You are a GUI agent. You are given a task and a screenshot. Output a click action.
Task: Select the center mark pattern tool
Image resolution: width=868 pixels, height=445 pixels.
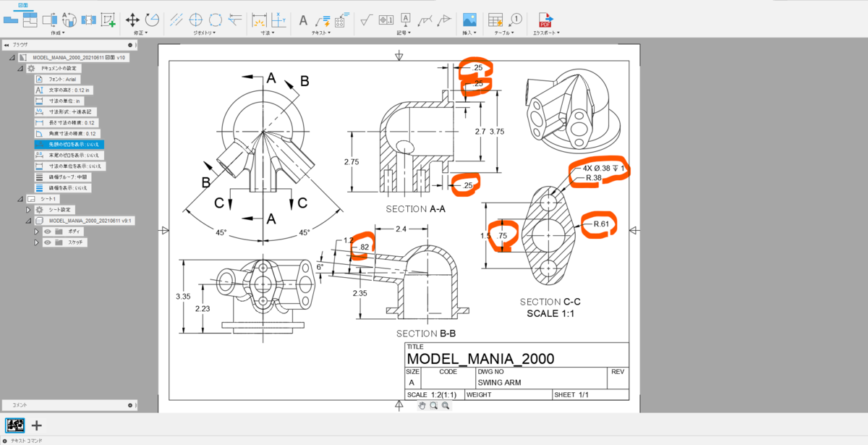click(216, 20)
